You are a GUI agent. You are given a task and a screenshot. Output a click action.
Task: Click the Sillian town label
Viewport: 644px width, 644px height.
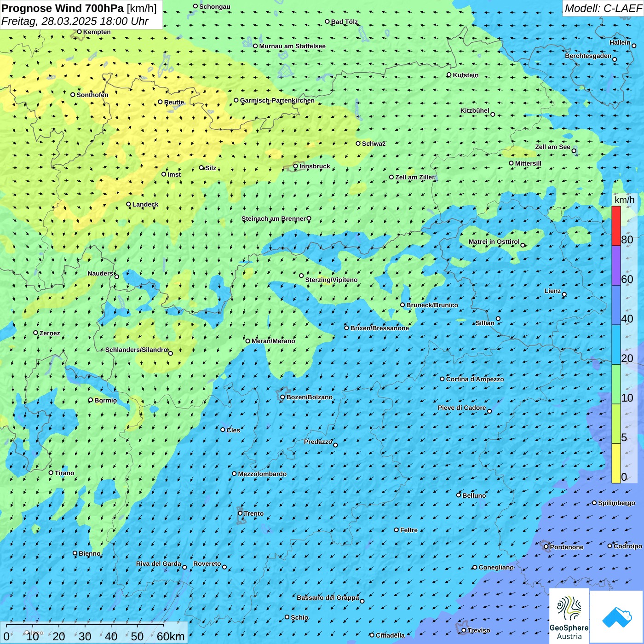(485, 323)
